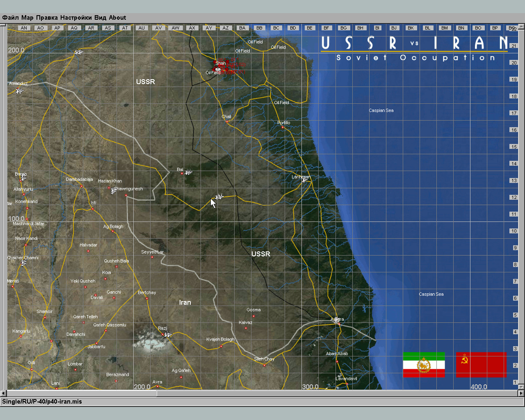This screenshot has height=420, width=525.
Task: Click the 'Hasan Khan' town label
Action: (x=110, y=181)
